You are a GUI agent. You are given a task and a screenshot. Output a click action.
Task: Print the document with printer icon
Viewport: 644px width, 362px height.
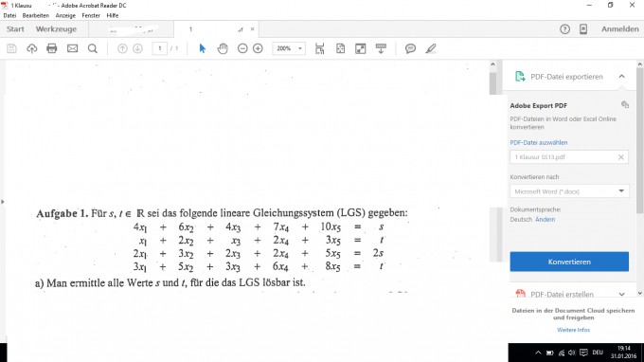(52, 48)
